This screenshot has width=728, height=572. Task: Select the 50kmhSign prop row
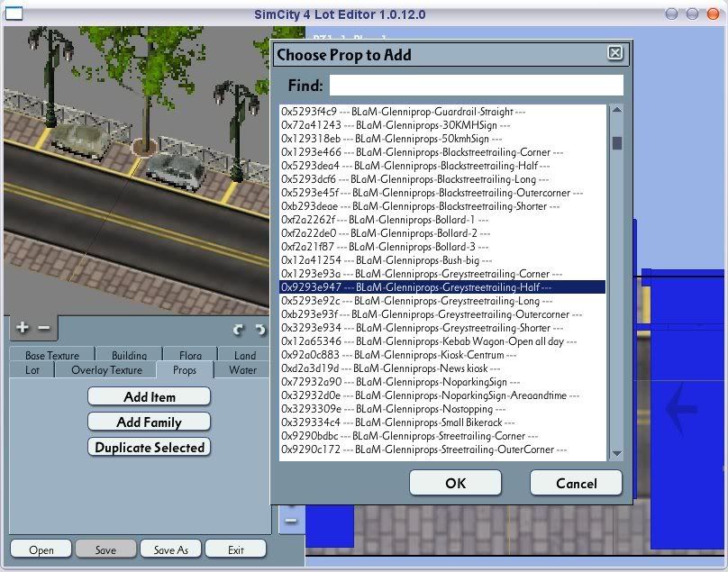[x=443, y=139]
